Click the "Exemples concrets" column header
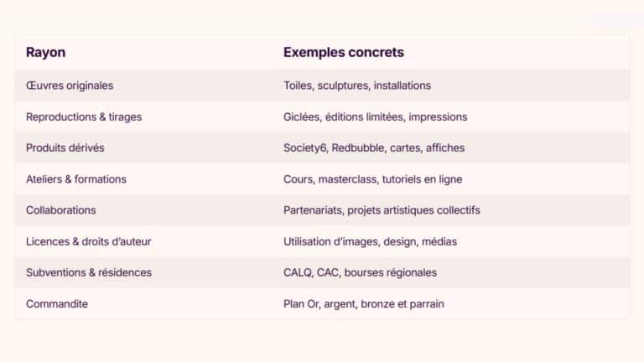Screen dimensions: 644x362 [343, 52]
